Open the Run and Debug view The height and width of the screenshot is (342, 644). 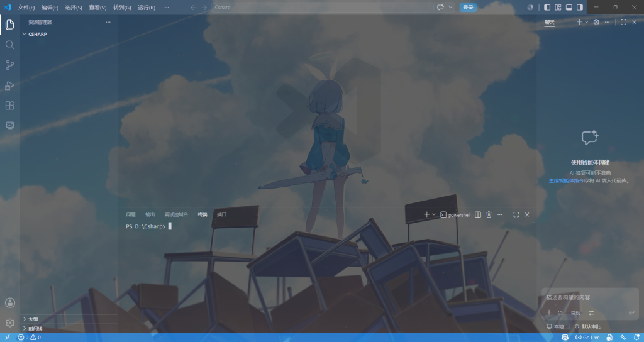[10, 85]
